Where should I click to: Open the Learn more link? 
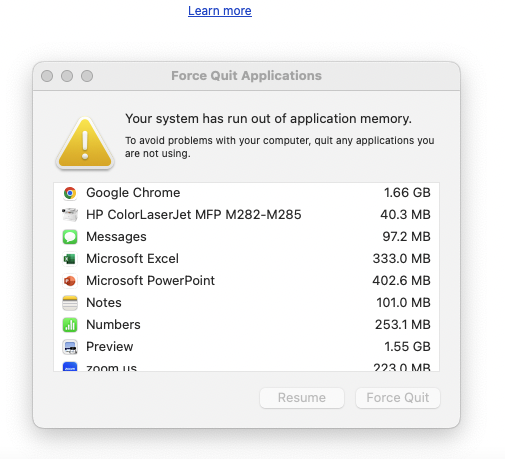pos(220,11)
